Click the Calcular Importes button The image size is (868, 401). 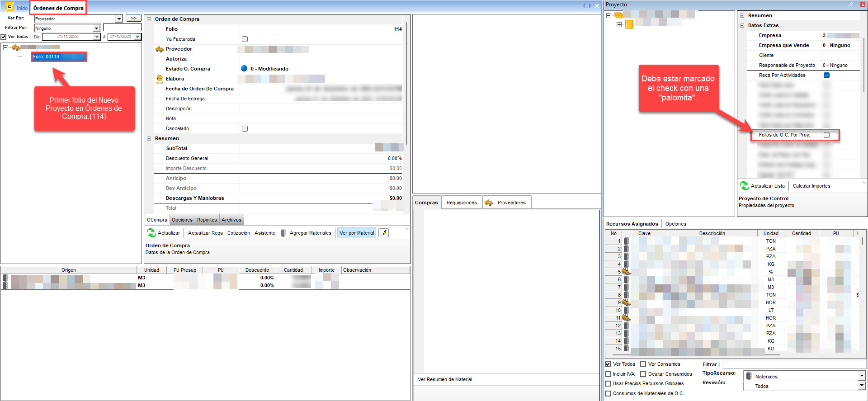(811, 186)
